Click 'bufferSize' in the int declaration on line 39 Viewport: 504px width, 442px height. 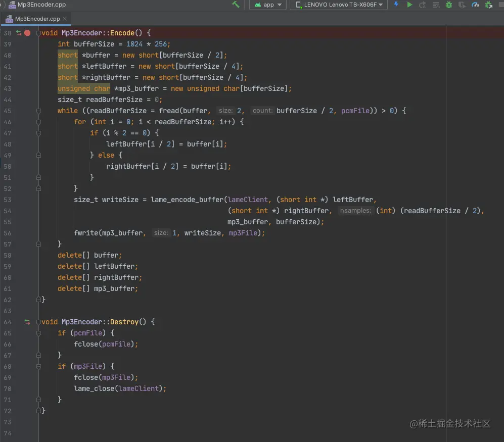click(x=94, y=44)
